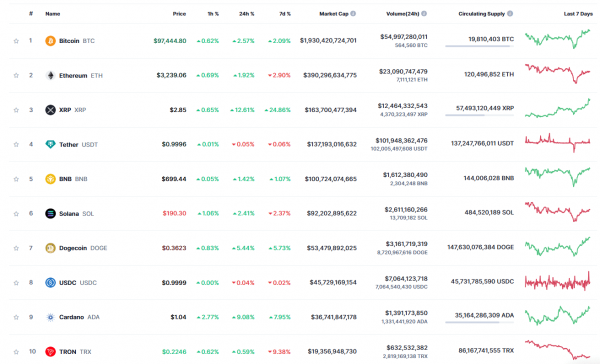Click the Solana logo icon
Image resolution: width=600 pixels, height=364 pixels.
click(51, 213)
